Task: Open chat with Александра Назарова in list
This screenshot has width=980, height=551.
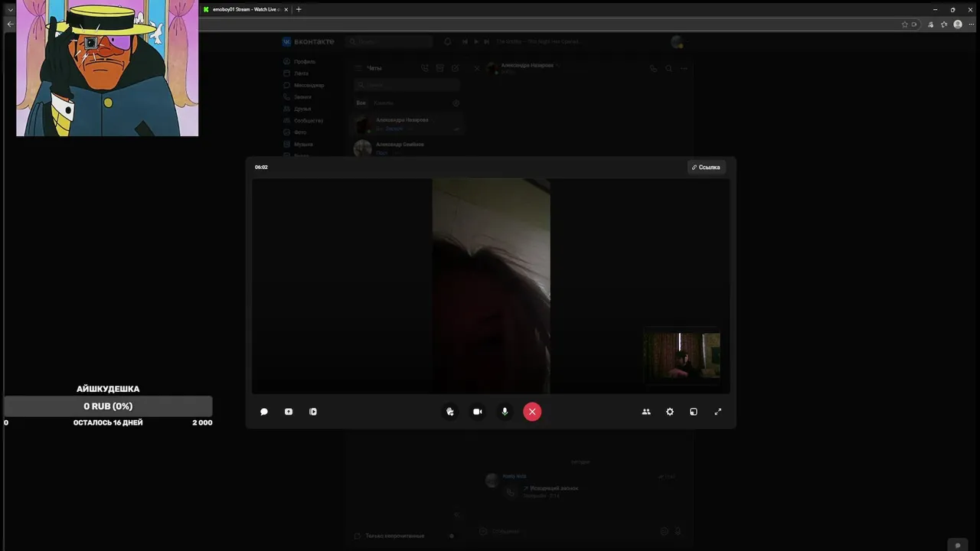Action: point(407,124)
